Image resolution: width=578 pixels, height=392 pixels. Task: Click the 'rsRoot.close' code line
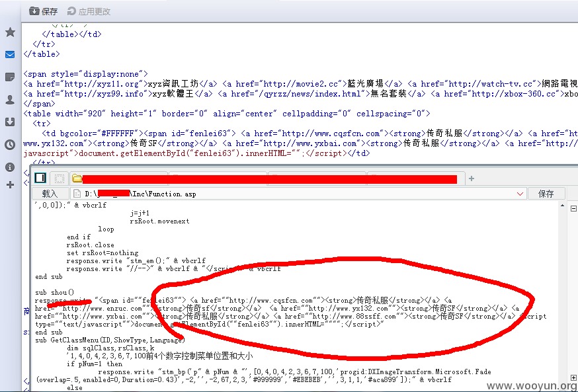click(x=91, y=245)
